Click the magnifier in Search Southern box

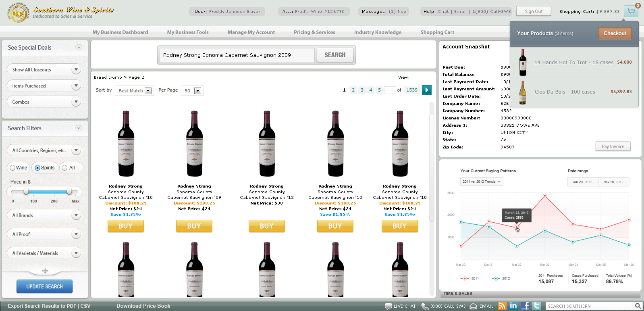tap(638, 306)
